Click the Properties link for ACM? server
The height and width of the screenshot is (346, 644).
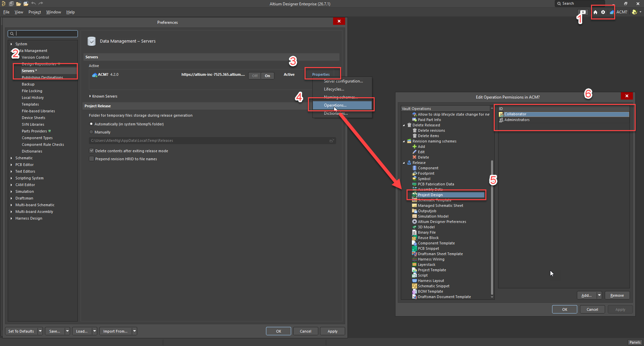pos(321,74)
